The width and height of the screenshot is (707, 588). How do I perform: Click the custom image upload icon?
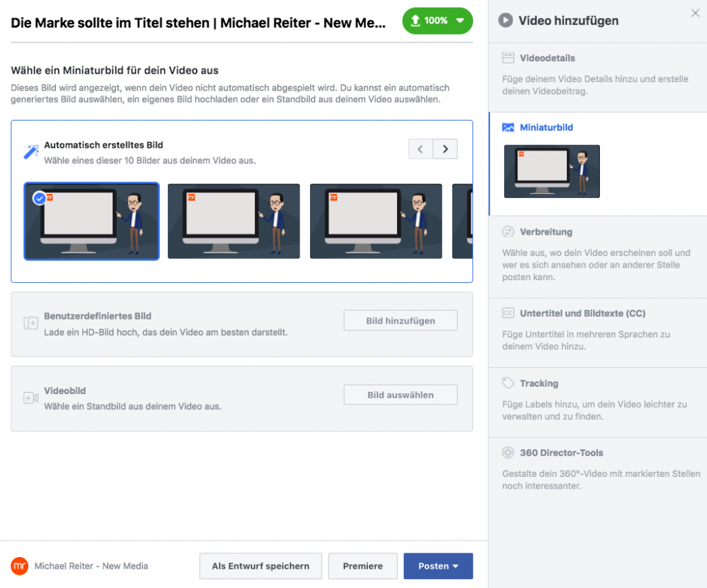point(30,323)
